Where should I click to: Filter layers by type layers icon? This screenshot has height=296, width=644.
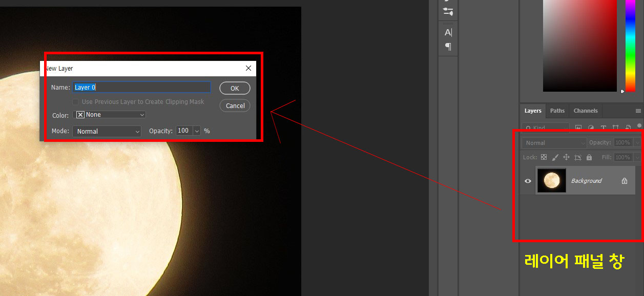(x=603, y=128)
